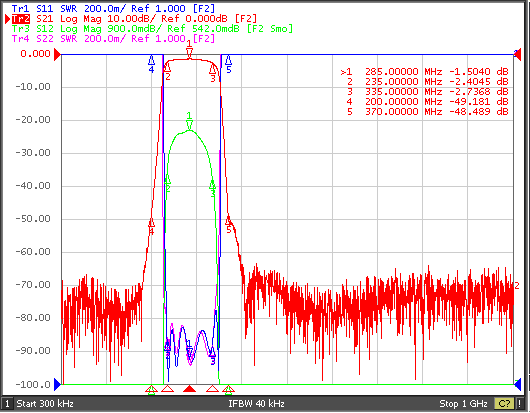Viewport: 530px width, 413px height.
Task: Click the red reference level arrow beside 0.000
Action: pos(57,54)
